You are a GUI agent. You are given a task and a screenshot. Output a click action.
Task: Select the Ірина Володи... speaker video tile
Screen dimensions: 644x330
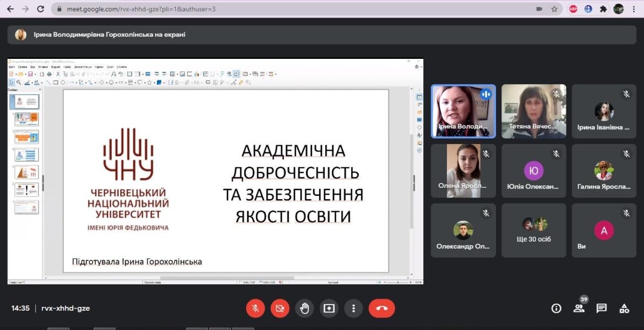463,111
